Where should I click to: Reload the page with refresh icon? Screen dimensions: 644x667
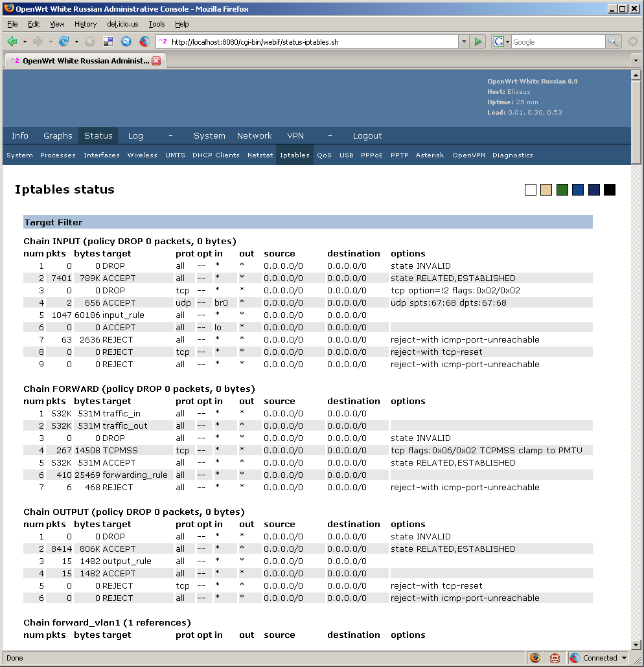coord(64,41)
